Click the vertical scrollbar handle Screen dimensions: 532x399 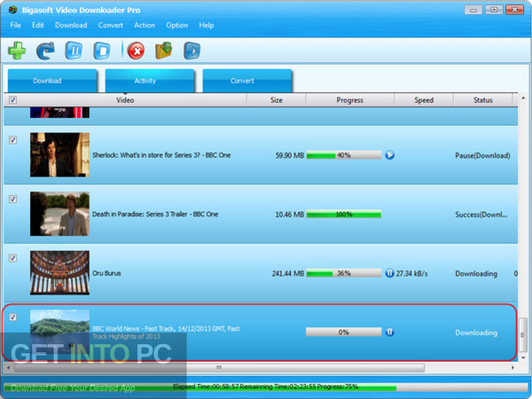(x=523, y=335)
